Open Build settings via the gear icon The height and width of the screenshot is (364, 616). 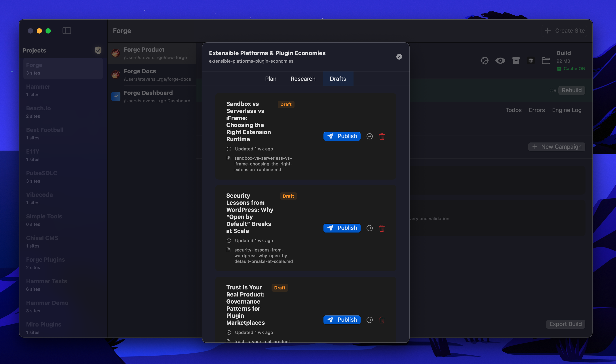click(x=484, y=61)
